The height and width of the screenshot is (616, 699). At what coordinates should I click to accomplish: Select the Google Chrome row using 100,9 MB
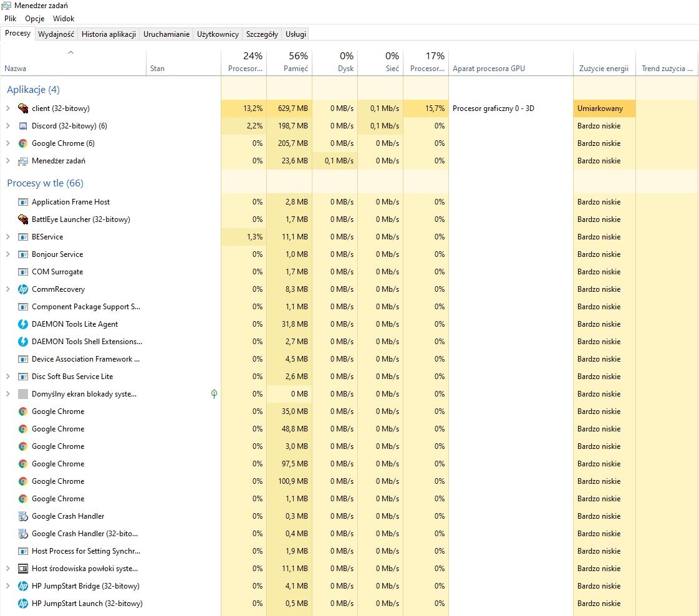pos(349,481)
